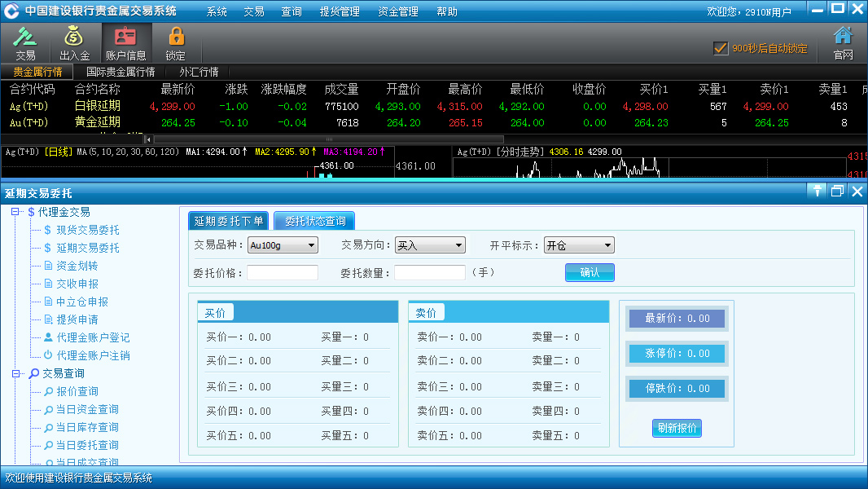
Task: Select the Au(T+D) 黄金延期 quote row
Action: (434, 122)
